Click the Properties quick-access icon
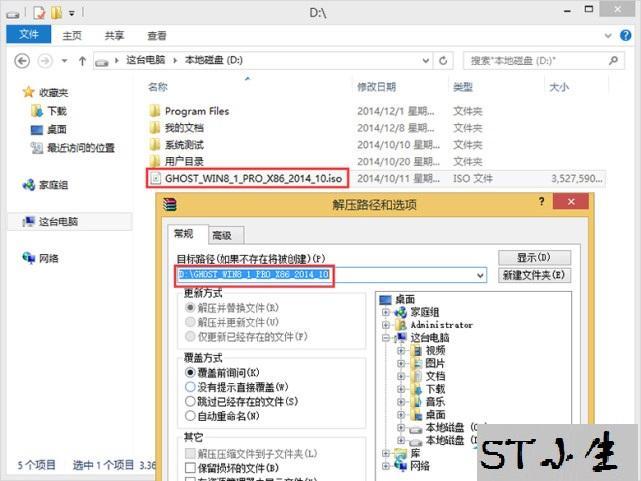 39,13
